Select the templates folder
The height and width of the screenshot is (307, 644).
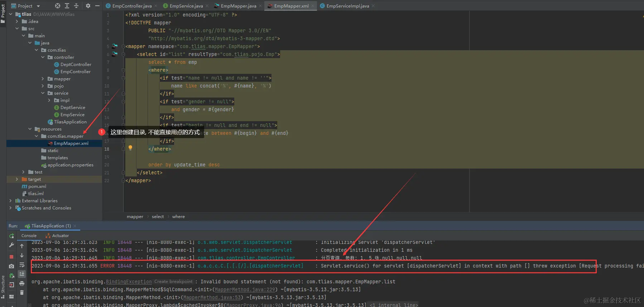pos(58,158)
